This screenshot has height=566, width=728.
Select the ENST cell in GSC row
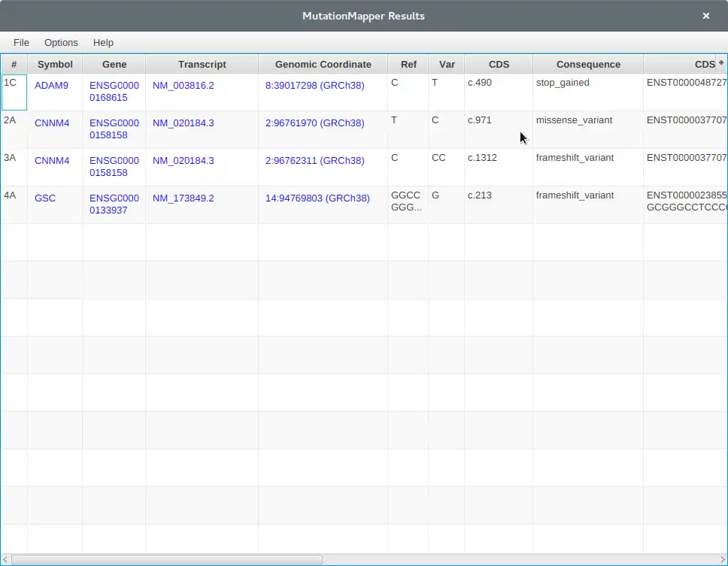click(685, 205)
